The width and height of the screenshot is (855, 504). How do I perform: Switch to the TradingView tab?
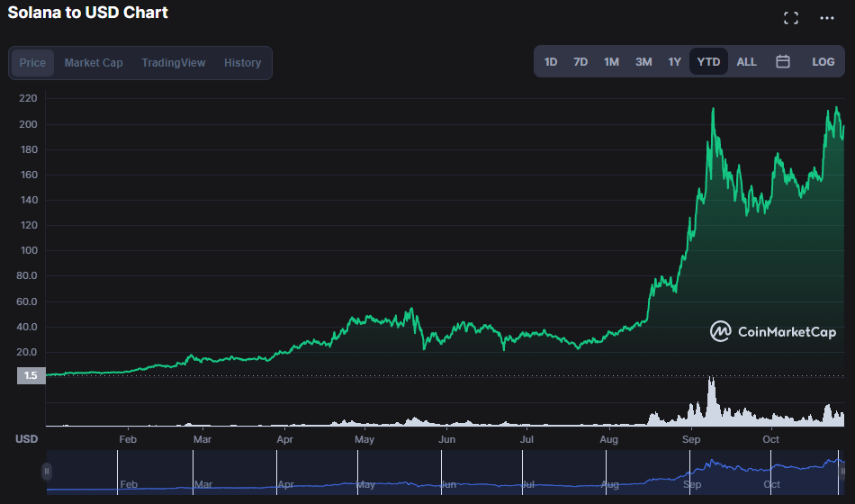pos(174,63)
